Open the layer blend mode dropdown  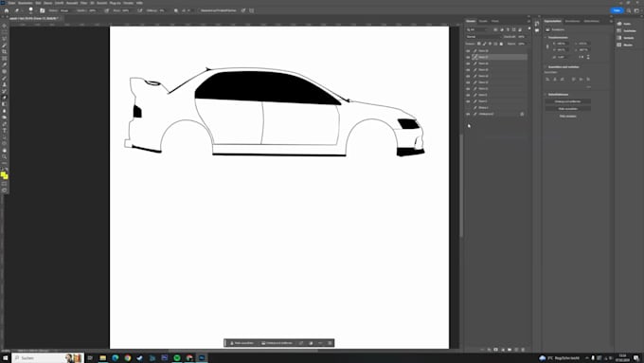[x=483, y=37]
